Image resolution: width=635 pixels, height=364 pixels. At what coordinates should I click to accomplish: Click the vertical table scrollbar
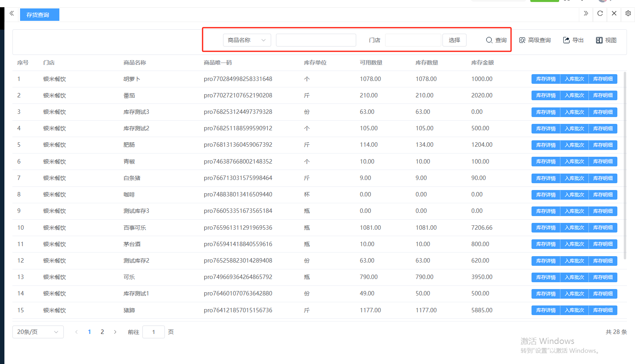[x=625, y=164]
